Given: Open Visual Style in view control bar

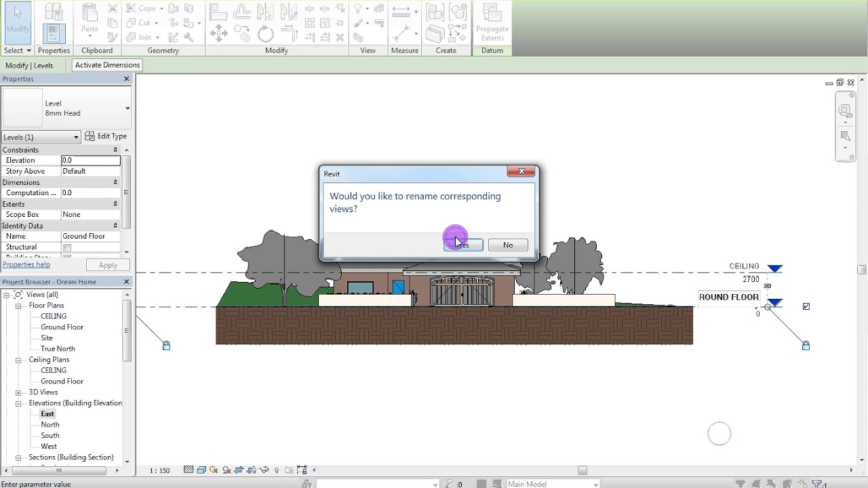Looking at the screenshot, I should pos(202,470).
